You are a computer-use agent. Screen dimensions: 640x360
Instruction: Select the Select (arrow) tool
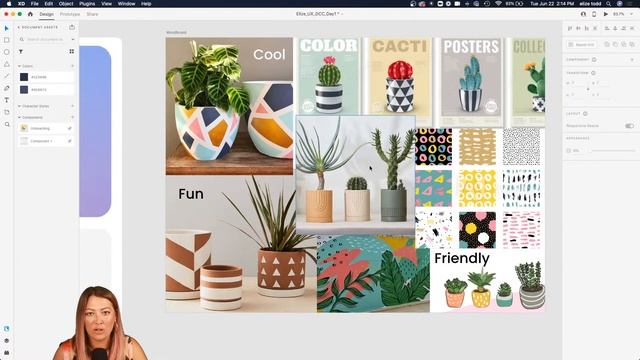click(7, 28)
